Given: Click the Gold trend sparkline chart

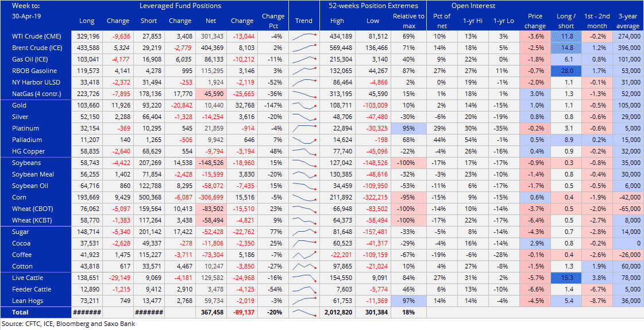Looking at the screenshot, I should tap(304, 106).
